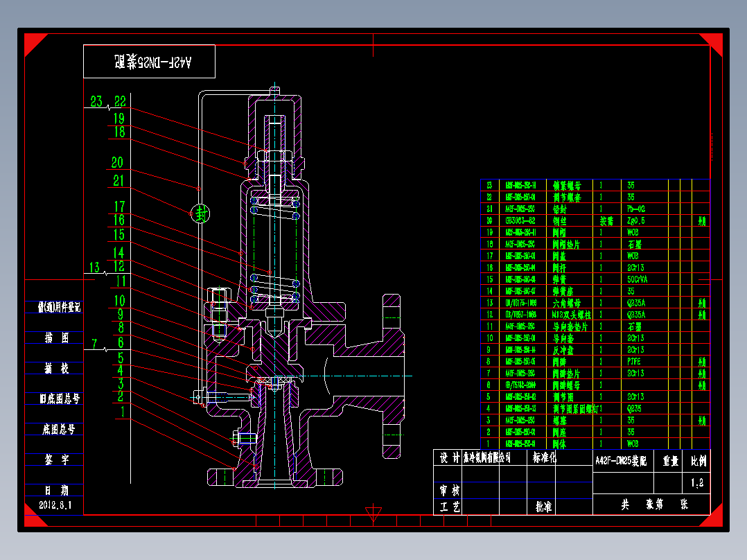Select the '审 核' title block cell
Screen dimensions: 747x560
[449, 491]
